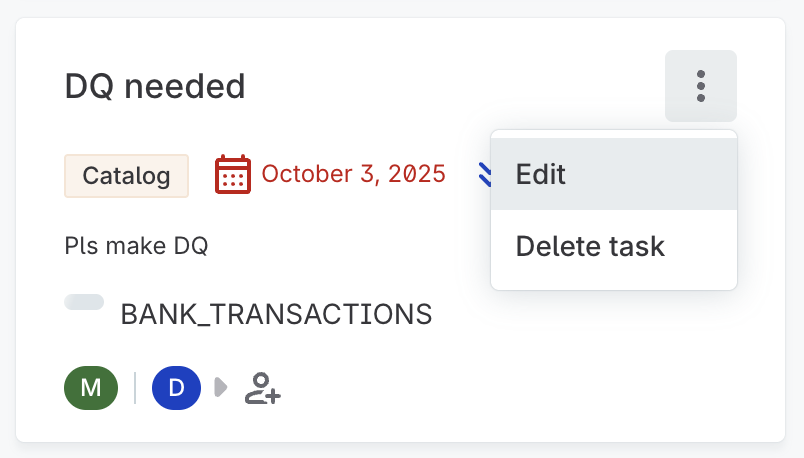Click the gray arrow after D avatar
Screen dimensions: 804x458
click(x=220, y=388)
